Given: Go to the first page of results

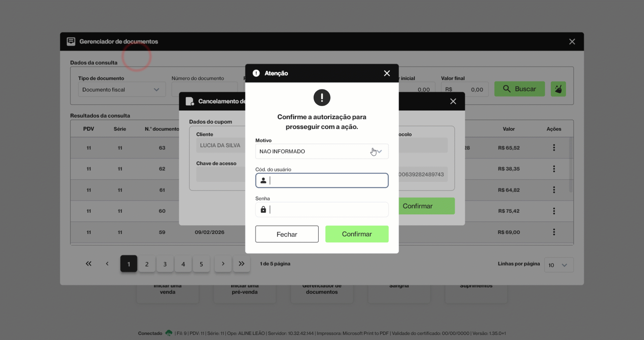Looking at the screenshot, I should click(88, 264).
